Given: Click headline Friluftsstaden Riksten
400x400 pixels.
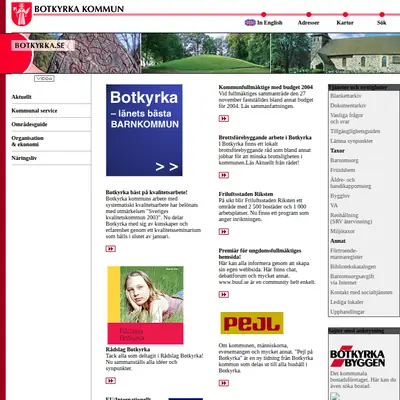Looking at the screenshot, I should pos(246,194).
